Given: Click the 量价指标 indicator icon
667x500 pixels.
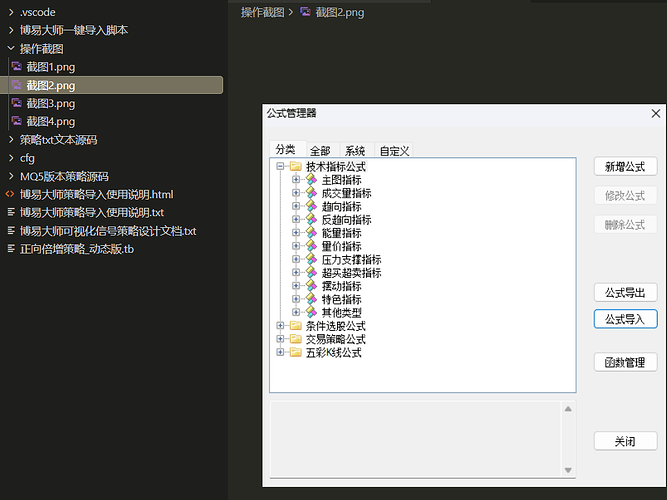Looking at the screenshot, I should click(311, 246).
